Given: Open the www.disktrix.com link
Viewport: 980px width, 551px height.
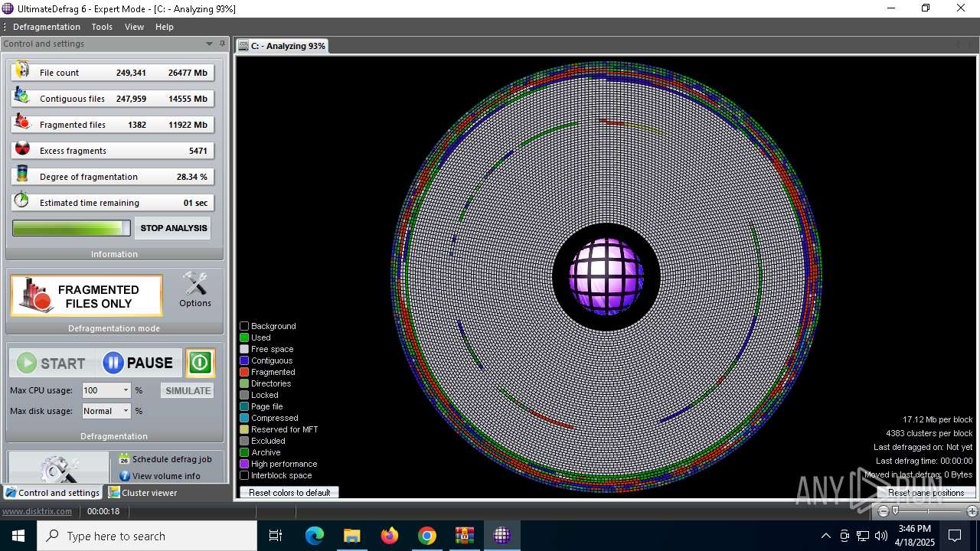Looking at the screenshot, I should tap(37, 511).
